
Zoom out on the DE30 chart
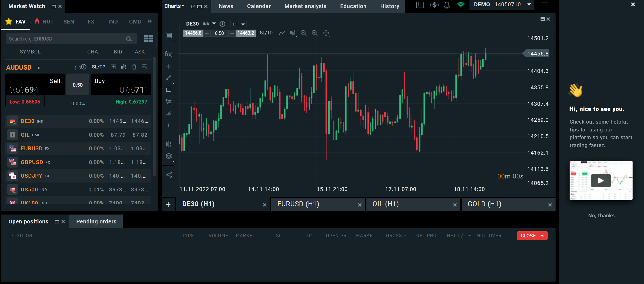pos(303,33)
